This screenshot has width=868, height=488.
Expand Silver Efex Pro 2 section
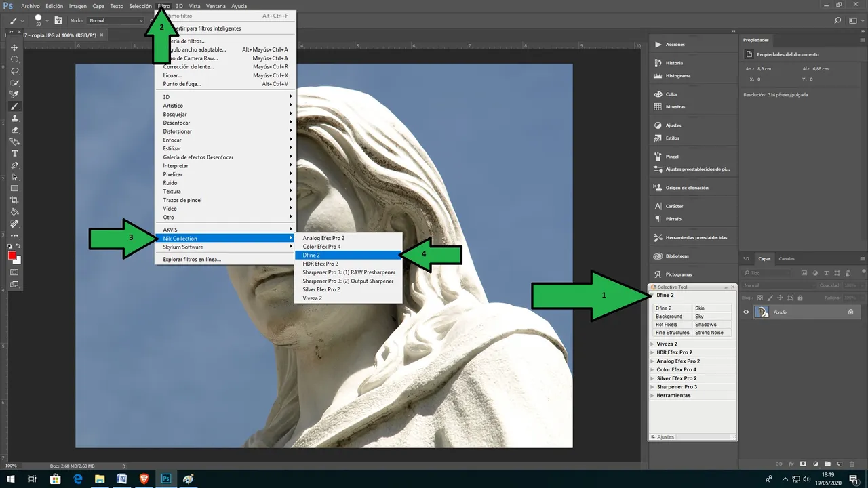[652, 378]
